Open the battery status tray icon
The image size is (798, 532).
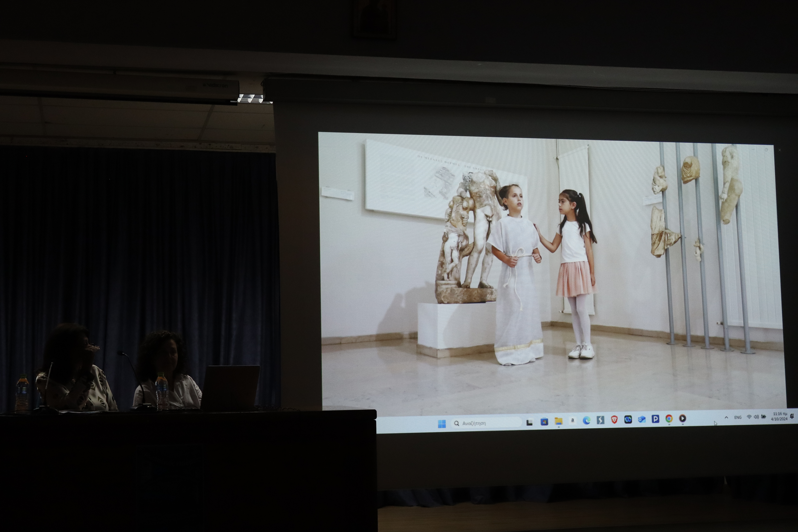click(x=763, y=417)
